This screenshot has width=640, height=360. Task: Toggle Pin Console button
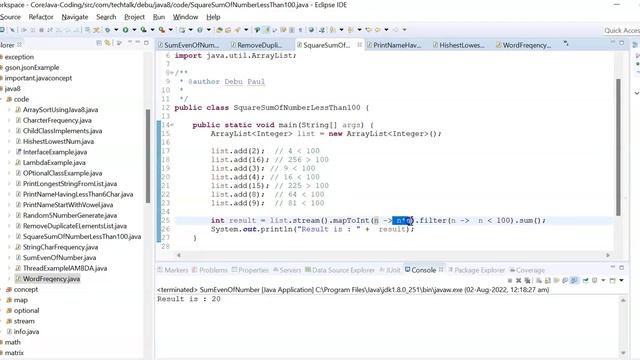pos(586,280)
